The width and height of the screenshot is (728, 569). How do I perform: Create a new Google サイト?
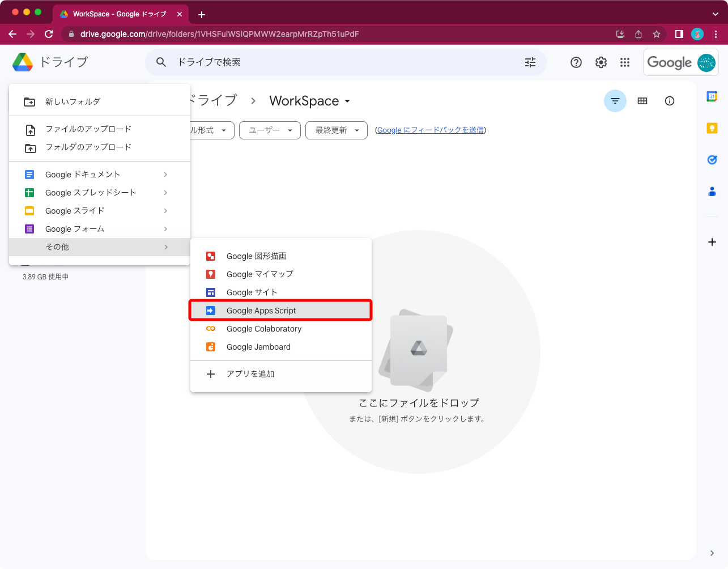pyautogui.click(x=252, y=292)
